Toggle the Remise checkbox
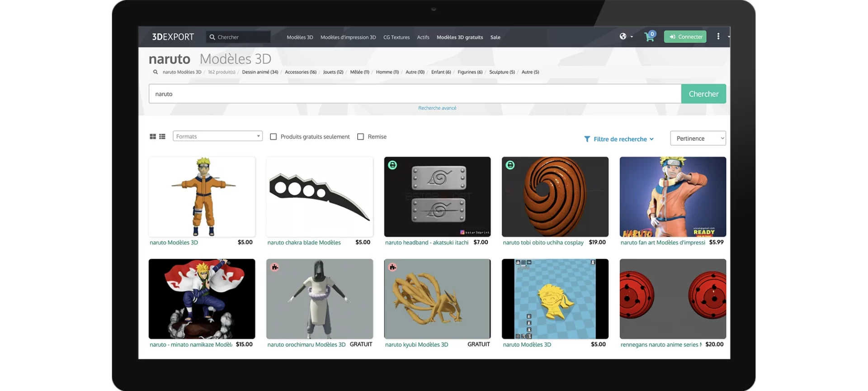The width and height of the screenshot is (868, 391). pyautogui.click(x=361, y=137)
